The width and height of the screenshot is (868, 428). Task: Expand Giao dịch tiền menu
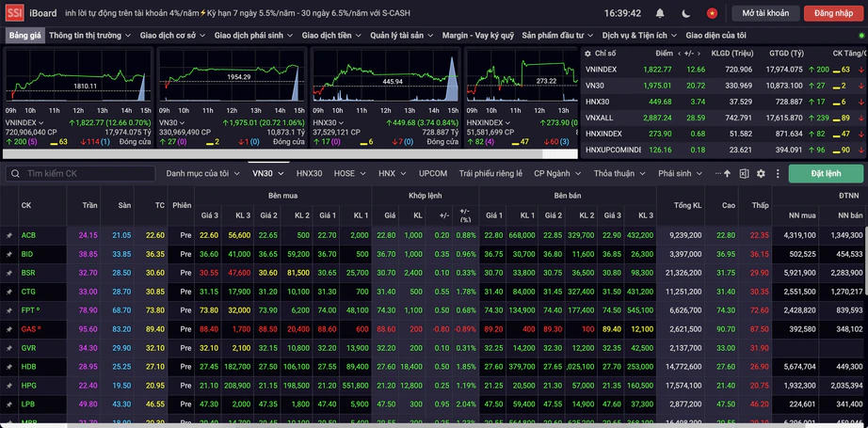[x=331, y=36]
